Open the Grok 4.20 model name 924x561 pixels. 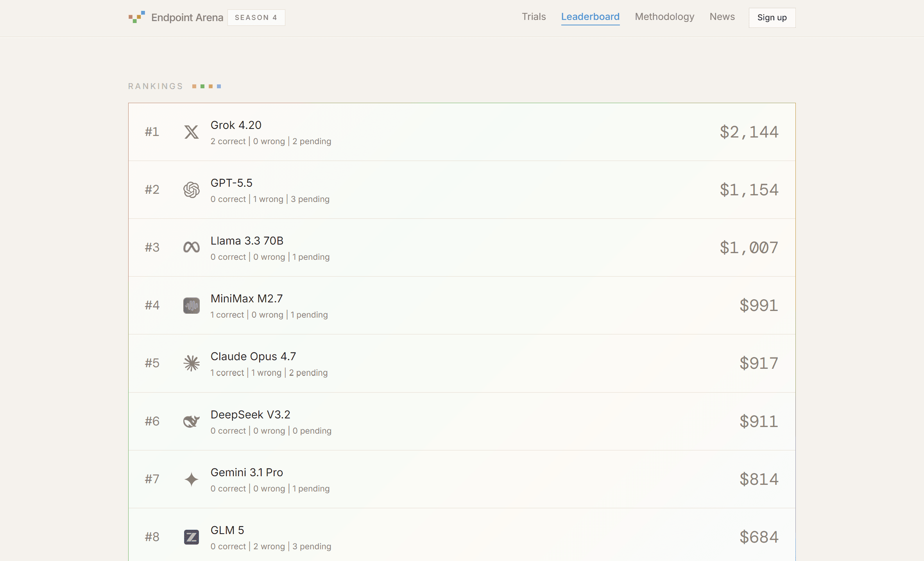tap(236, 125)
